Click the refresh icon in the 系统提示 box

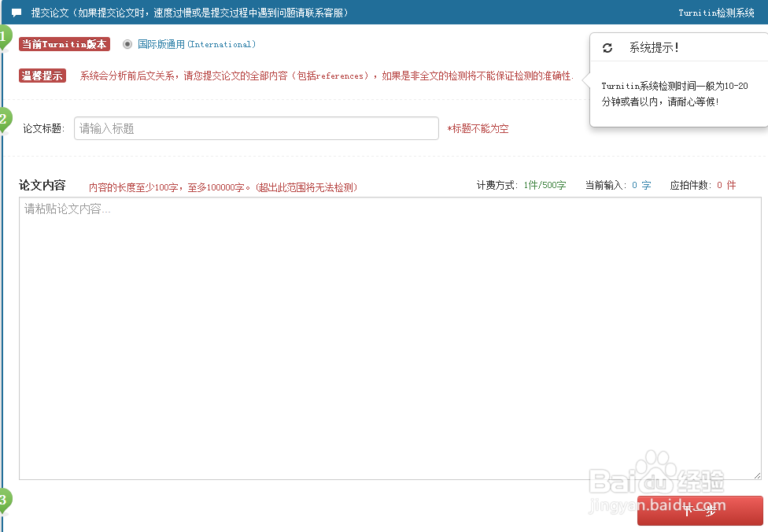point(607,47)
